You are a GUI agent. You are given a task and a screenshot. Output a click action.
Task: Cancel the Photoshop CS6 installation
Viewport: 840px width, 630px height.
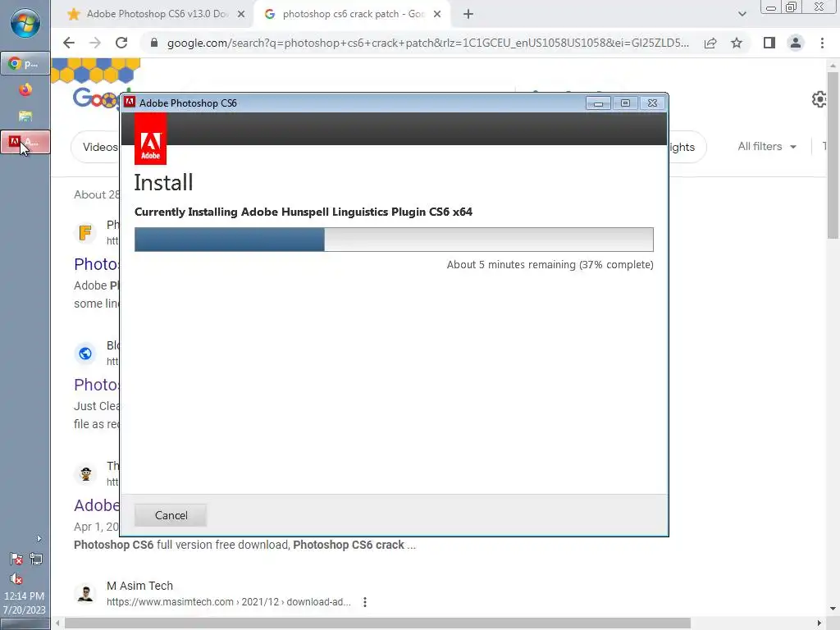pos(171,515)
